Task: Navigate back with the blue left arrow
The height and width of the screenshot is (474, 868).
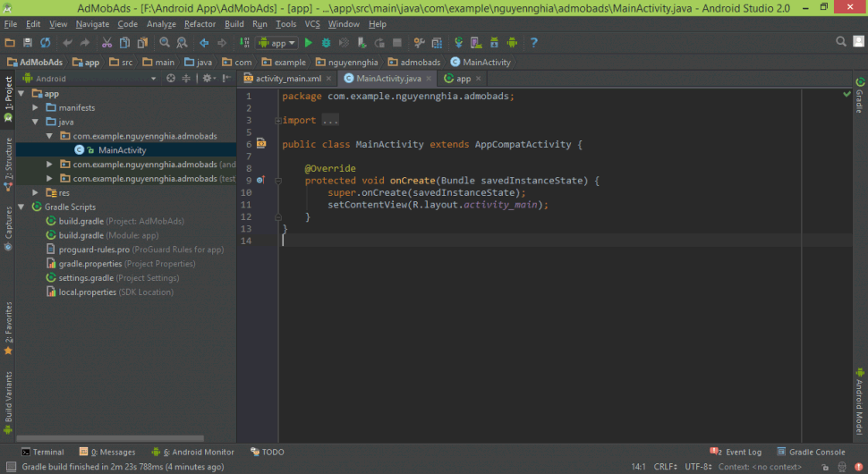Action: coord(204,43)
